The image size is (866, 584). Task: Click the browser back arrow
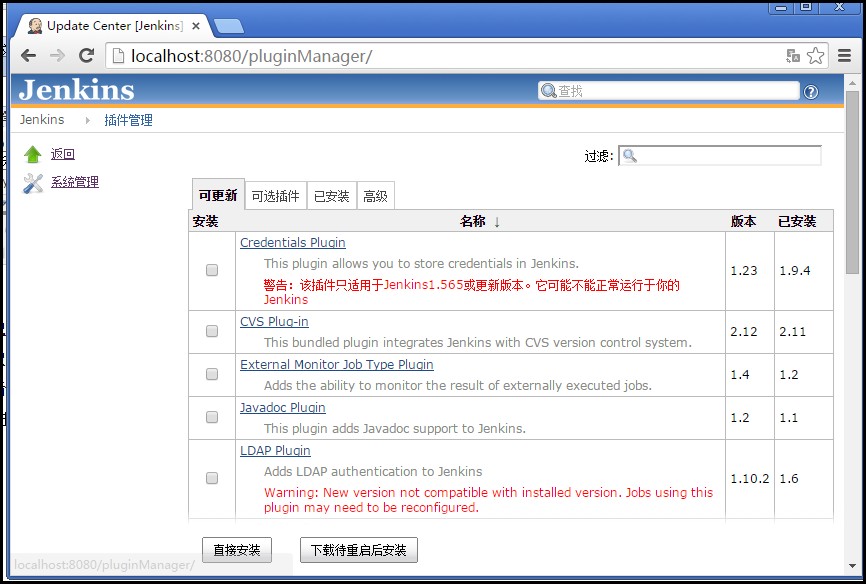tap(29, 55)
